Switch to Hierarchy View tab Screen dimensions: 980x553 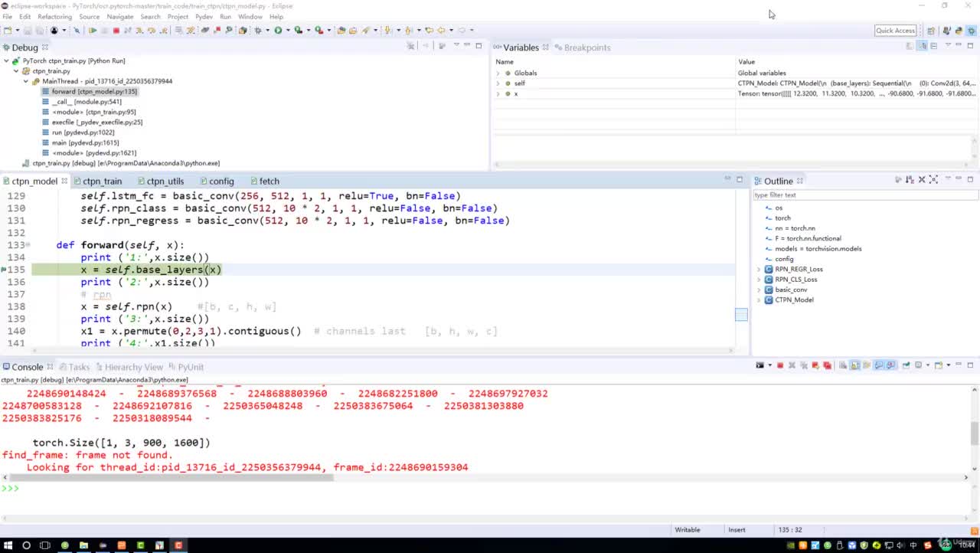tap(133, 367)
